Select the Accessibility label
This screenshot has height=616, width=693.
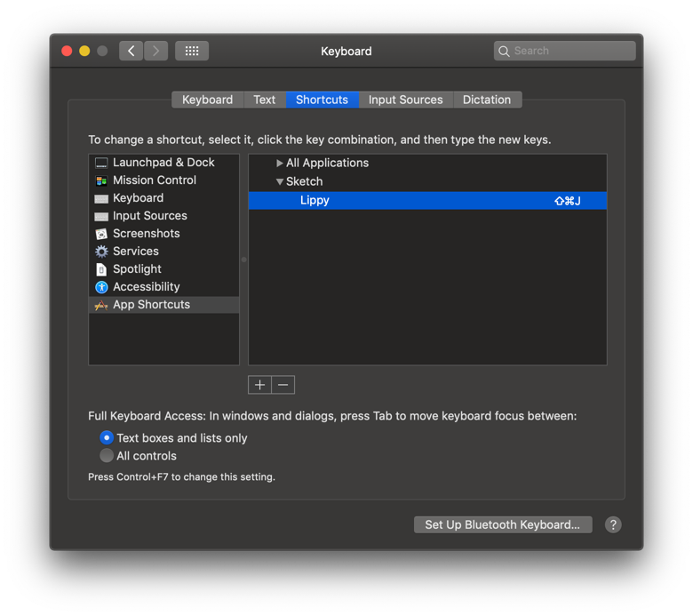tap(147, 286)
